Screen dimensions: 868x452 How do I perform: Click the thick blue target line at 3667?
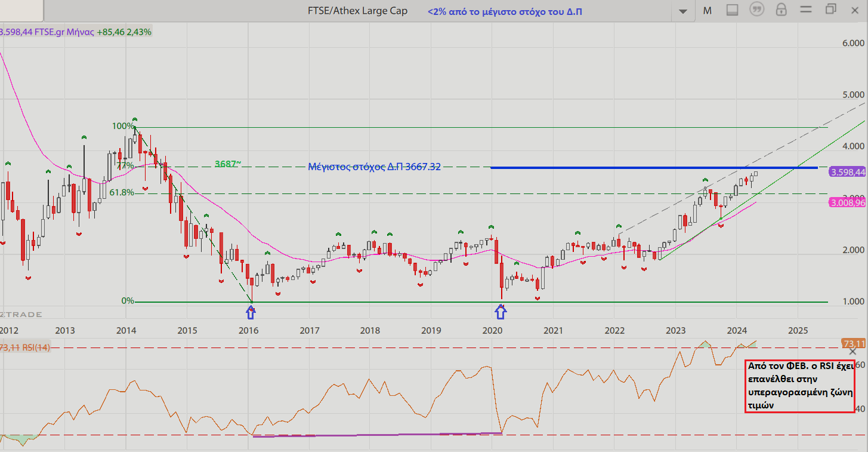654,168
